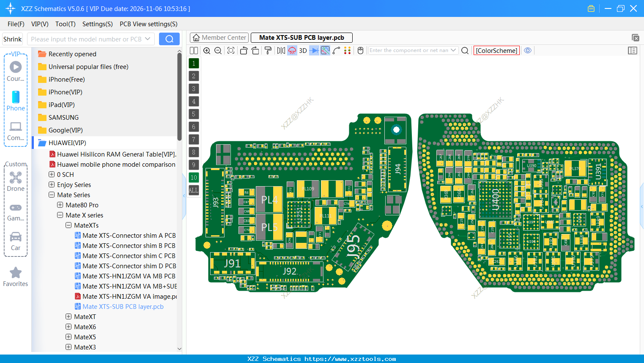644x363 pixels.
Task: Select the Zoom Out magnifier tool
Action: (218, 50)
